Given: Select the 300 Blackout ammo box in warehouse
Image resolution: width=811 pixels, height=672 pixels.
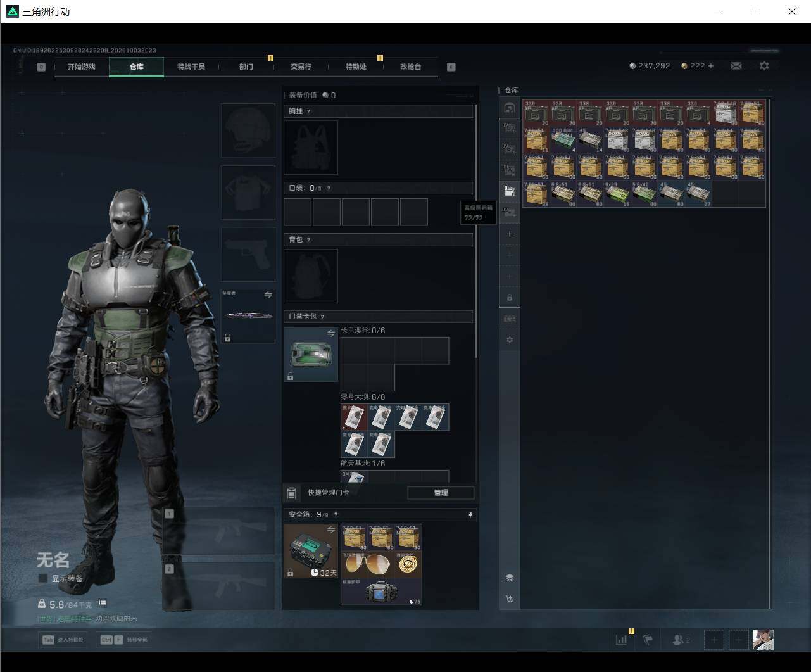Looking at the screenshot, I should coord(563,140).
